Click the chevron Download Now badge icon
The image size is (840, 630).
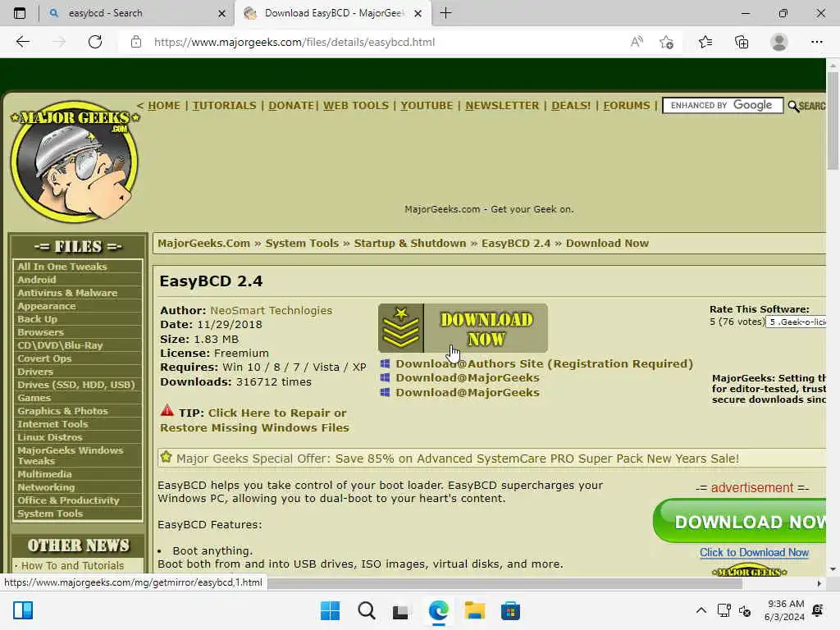400,328
